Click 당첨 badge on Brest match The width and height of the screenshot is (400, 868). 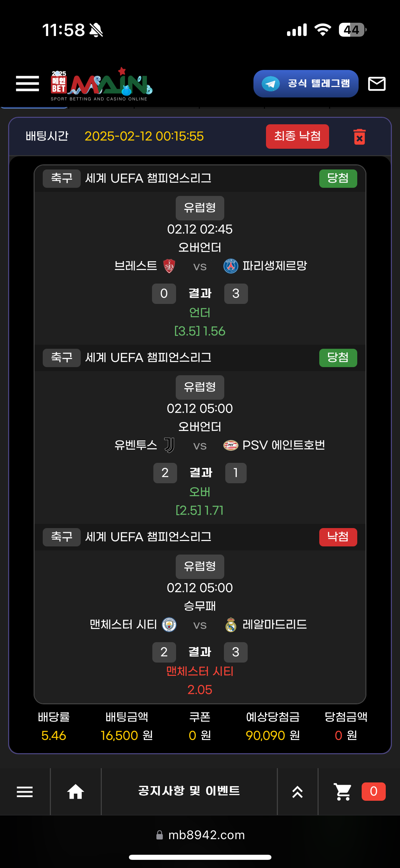(338, 178)
